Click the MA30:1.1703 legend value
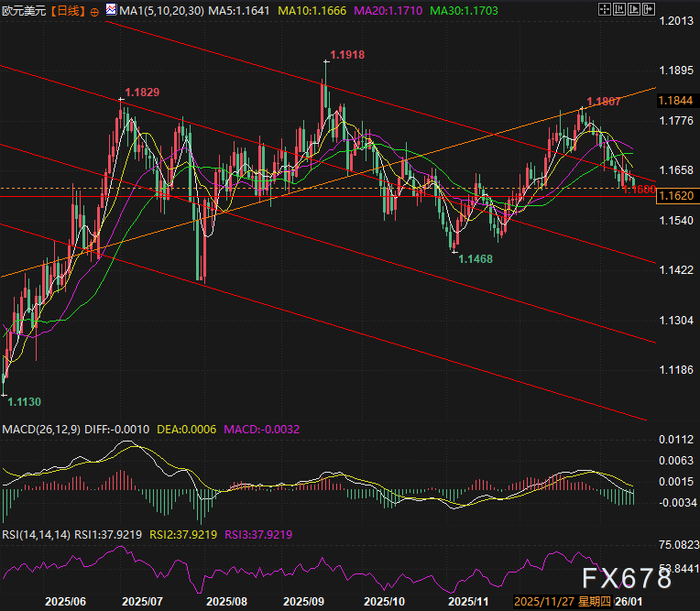The height and width of the screenshot is (611, 700). (x=464, y=11)
